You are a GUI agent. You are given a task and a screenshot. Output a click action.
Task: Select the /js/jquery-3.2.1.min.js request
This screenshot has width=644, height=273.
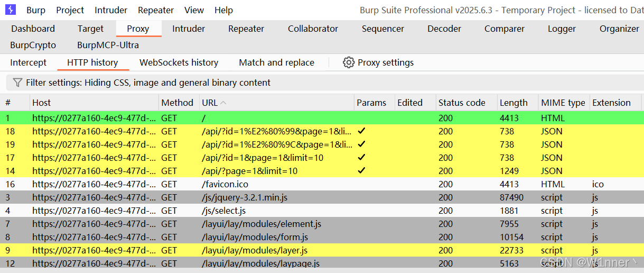coord(322,197)
